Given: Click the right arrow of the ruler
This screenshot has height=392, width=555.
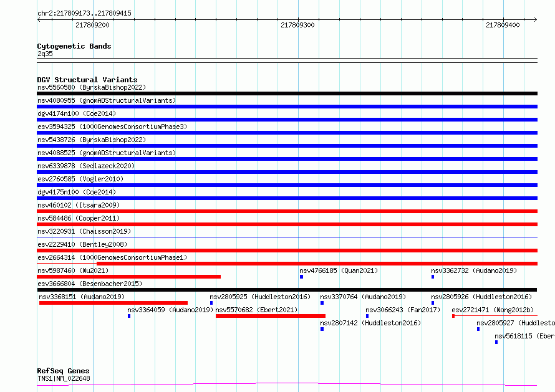Looking at the screenshot, I should (x=536, y=19).
